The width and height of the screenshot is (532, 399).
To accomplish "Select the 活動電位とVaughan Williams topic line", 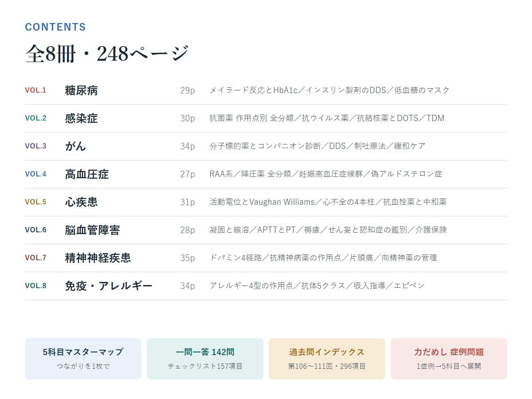I will pos(328,202).
